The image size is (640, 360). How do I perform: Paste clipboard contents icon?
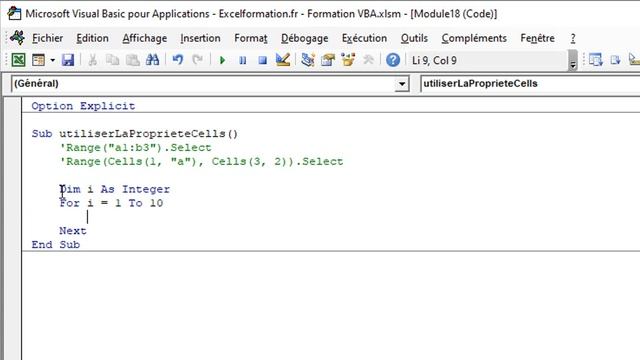pyautogui.click(x=132, y=60)
